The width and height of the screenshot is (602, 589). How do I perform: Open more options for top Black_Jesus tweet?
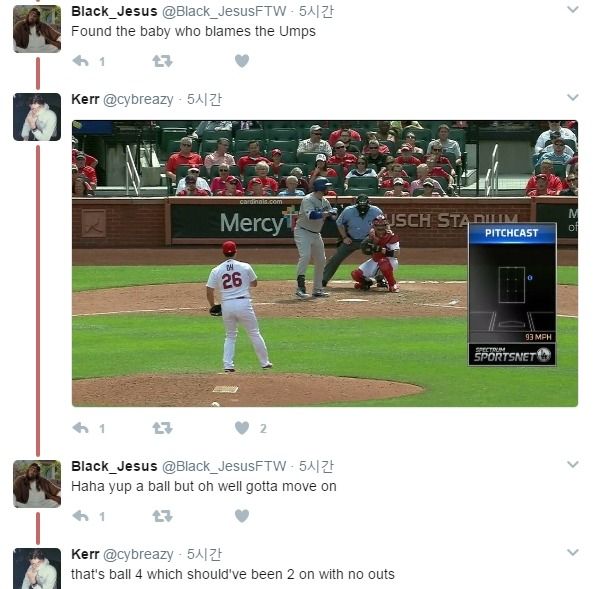click(572, 10)
